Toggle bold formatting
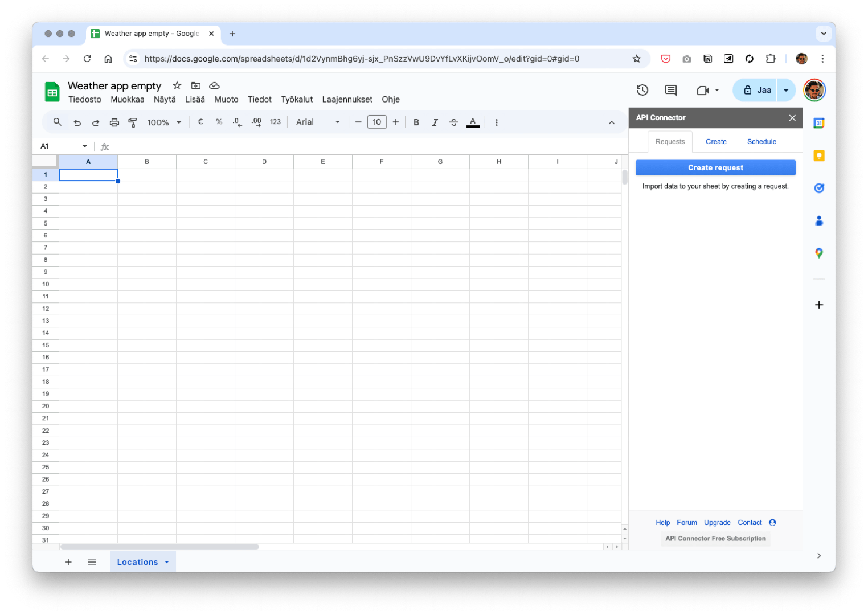This screenshot has width=868, height=615. (x=416, y=122)
